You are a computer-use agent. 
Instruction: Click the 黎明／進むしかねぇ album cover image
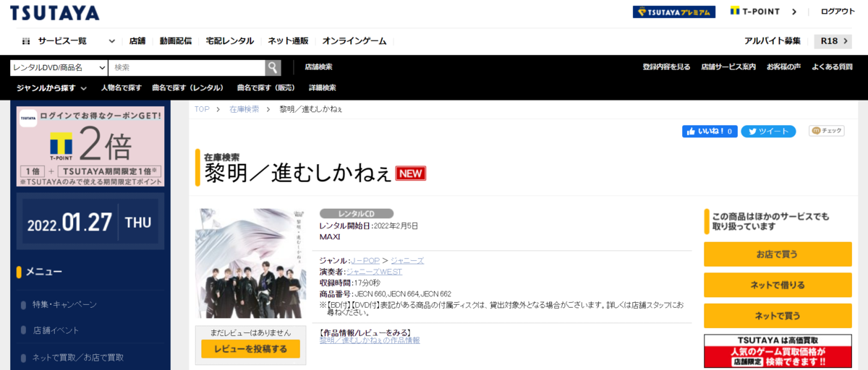pyautogui.click(x=250, y=263)
